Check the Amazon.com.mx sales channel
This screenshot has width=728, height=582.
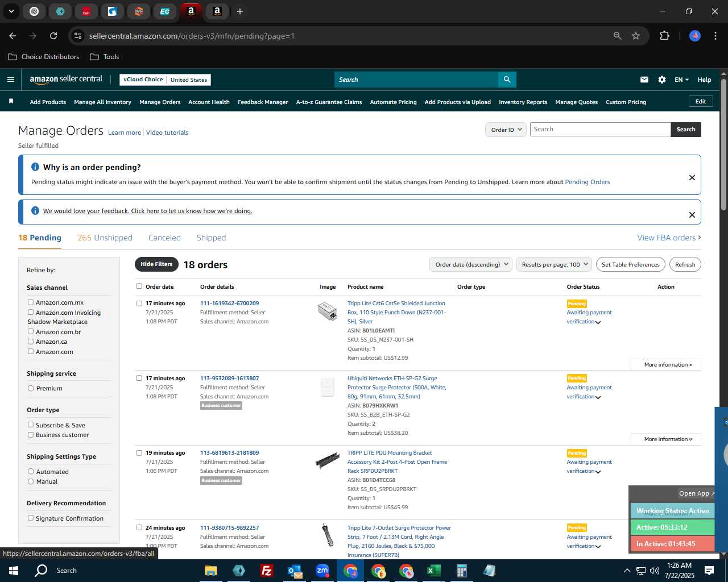tap(31, 302)
